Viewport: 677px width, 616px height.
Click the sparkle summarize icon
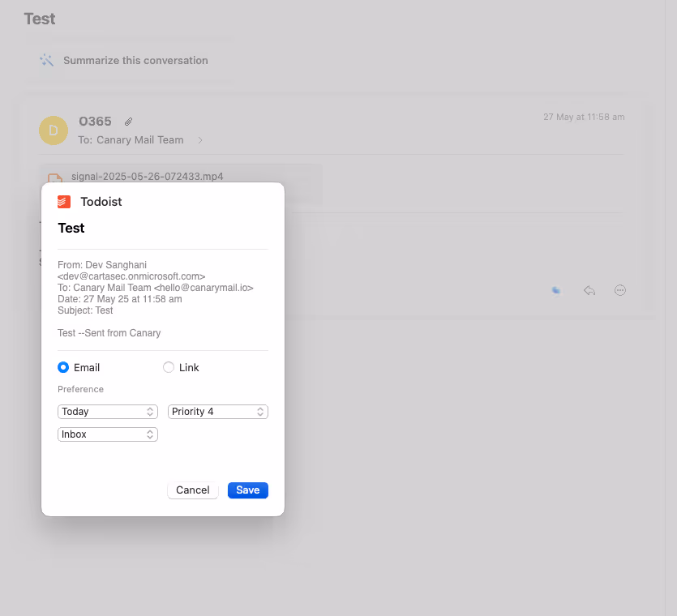coord(47,61)
